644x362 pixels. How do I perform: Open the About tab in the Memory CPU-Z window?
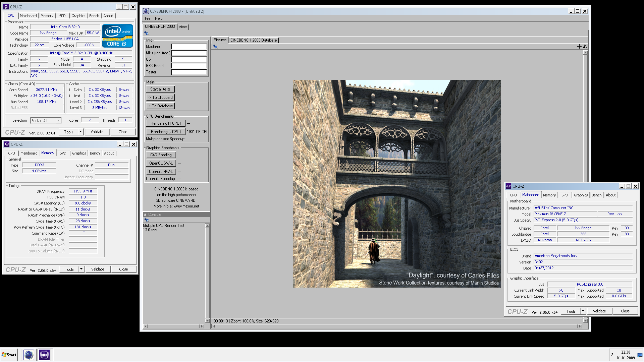click(109, 153)
